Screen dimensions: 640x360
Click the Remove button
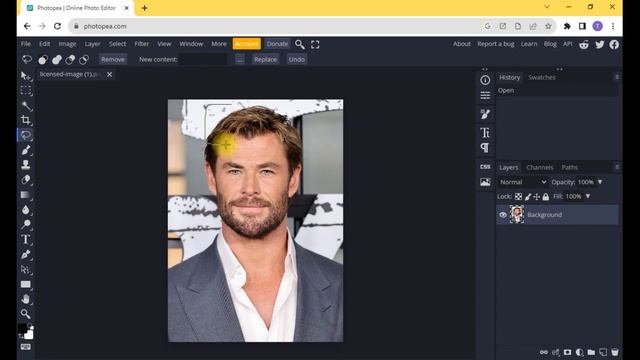(113, 60)
